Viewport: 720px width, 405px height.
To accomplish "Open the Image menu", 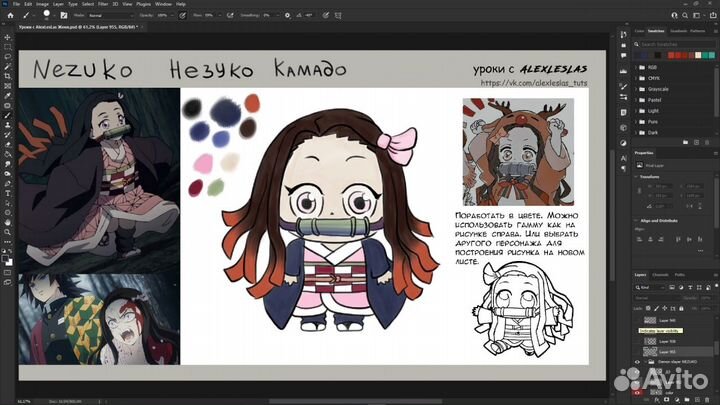I will point(42,4).
